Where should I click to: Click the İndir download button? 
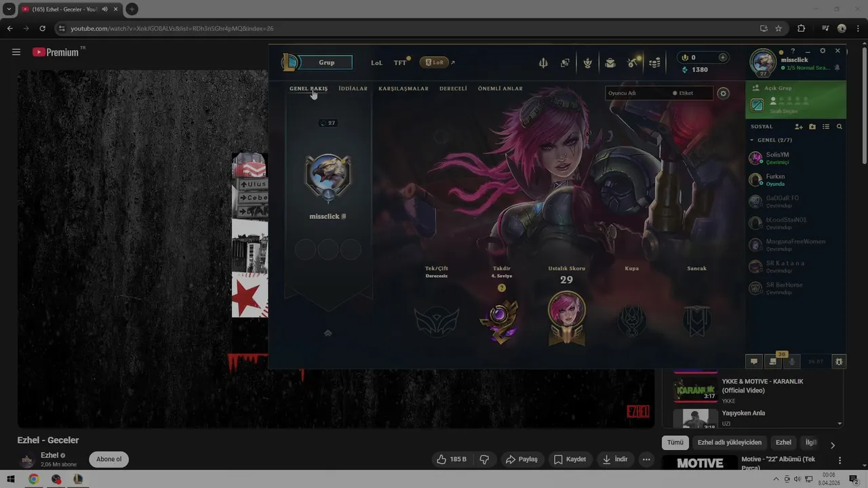click(615, 459)
